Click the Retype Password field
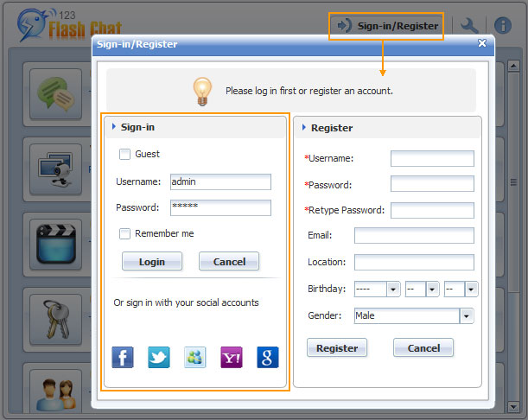Image resolution: width=528 pixels, height=420 pixels. click(x=432, y=210)
